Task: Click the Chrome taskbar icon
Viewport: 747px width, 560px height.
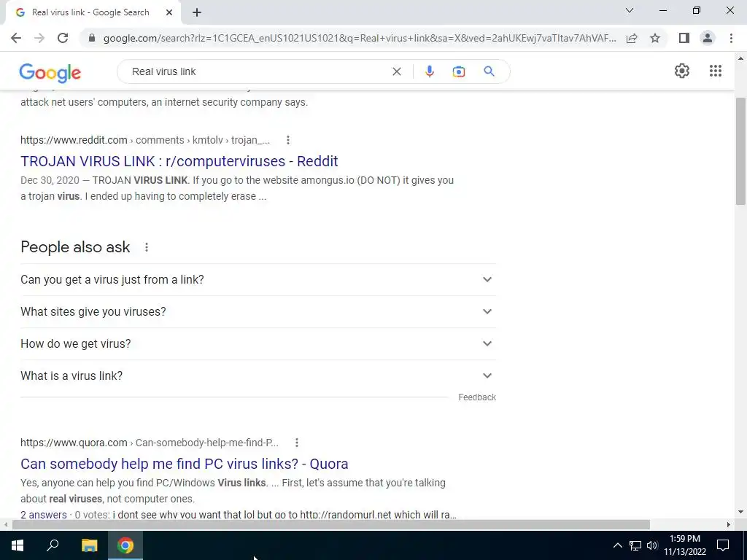Action: [x=125, y=545]
